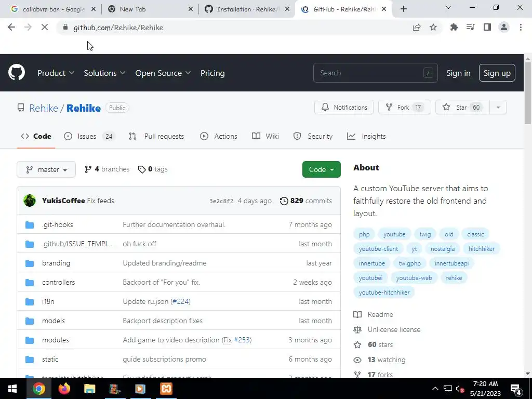This screenshot has height=399, width=532.
Task: Click the share page icon in address bar
Action: (x=417, y=28)
